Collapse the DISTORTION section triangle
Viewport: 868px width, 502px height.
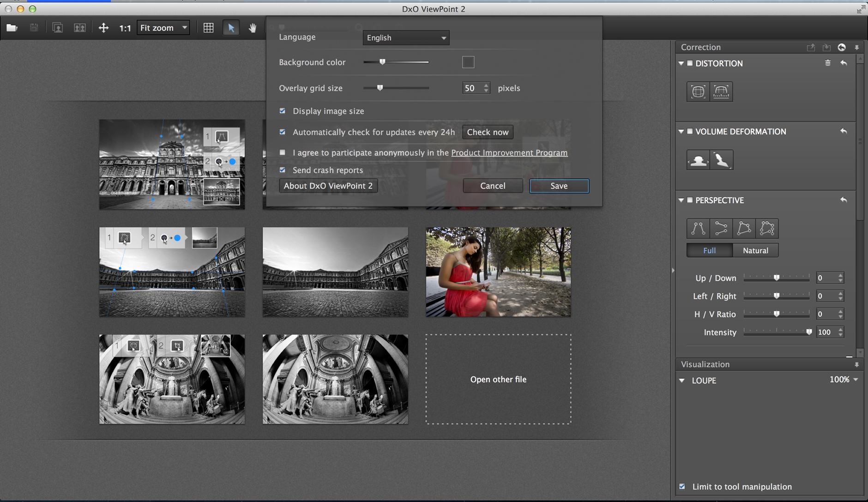click(x=681, y=63)
